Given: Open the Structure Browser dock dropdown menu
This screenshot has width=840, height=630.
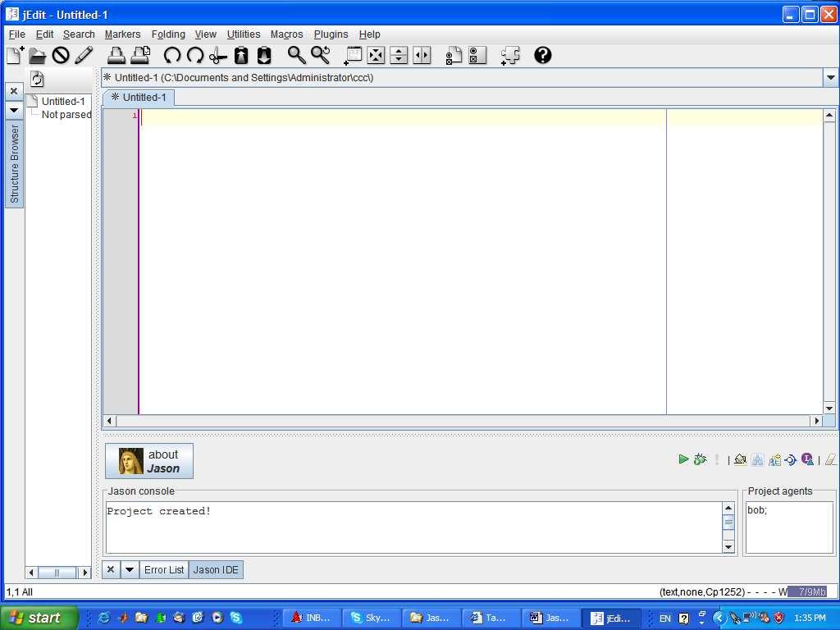Looking at the screenshot, I should [14, 110].
